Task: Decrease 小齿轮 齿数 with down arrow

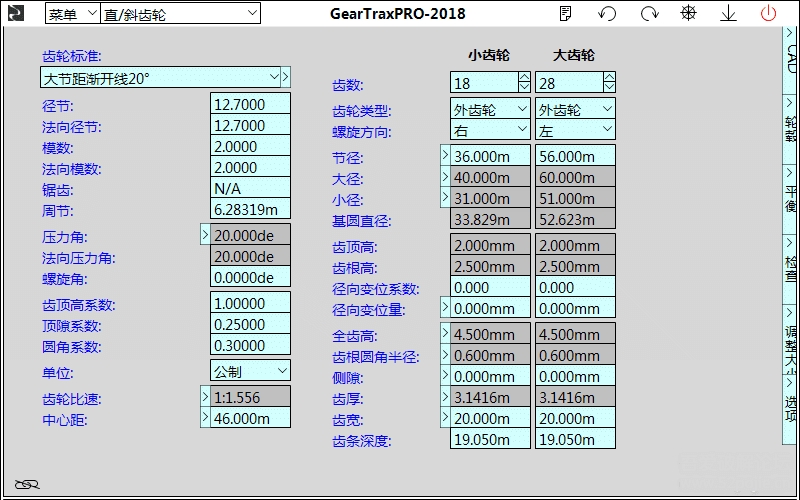Action: click(x=524, y=87)
